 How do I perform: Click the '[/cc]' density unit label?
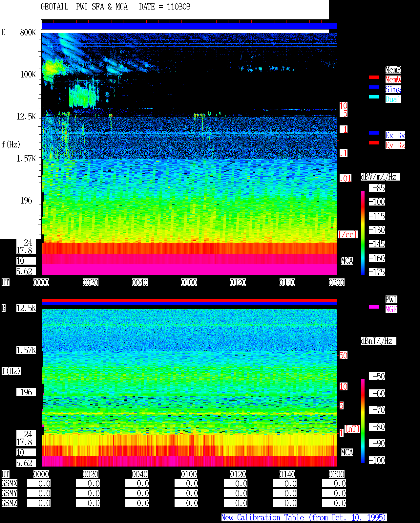347,234
